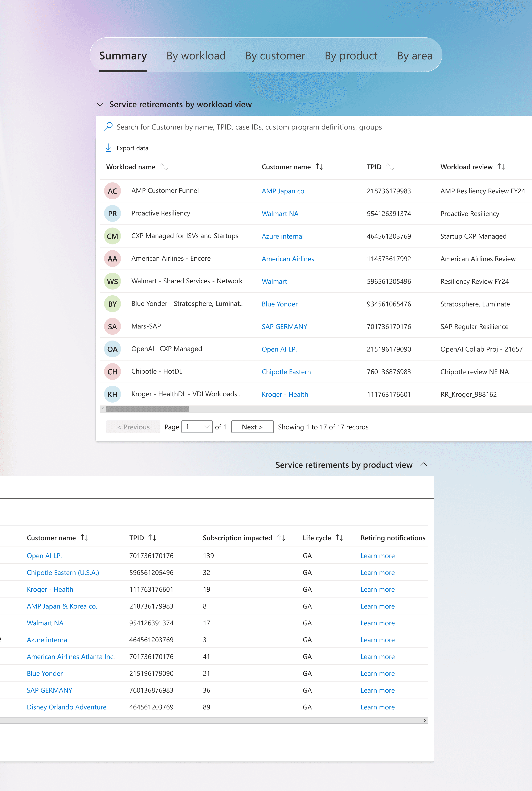Sort by Life cycle column arrows
The height and width of the screenshot is (791, 532).
coord(340,538)
